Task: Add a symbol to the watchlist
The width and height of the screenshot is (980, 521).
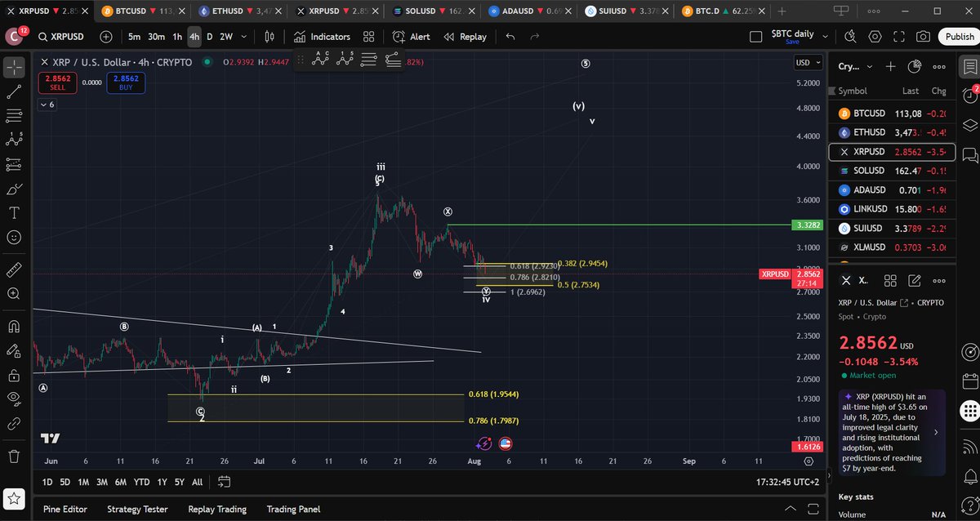Action: tap(891, 67)
